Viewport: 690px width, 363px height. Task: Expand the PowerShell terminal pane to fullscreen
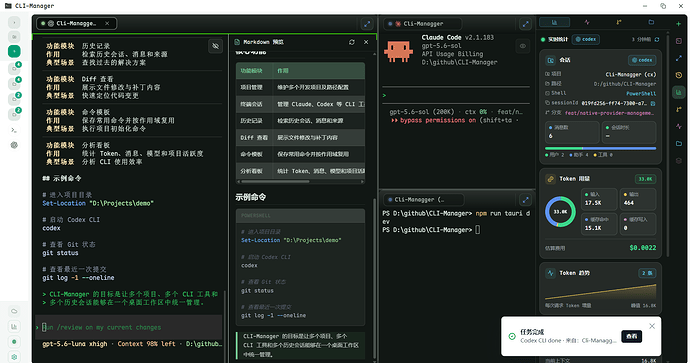coord(525,200)
